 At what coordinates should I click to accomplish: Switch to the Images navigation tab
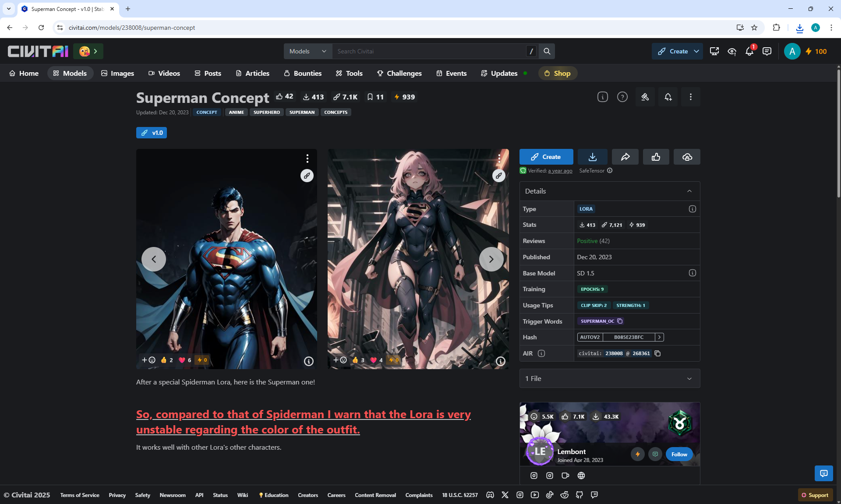(117, 73)
